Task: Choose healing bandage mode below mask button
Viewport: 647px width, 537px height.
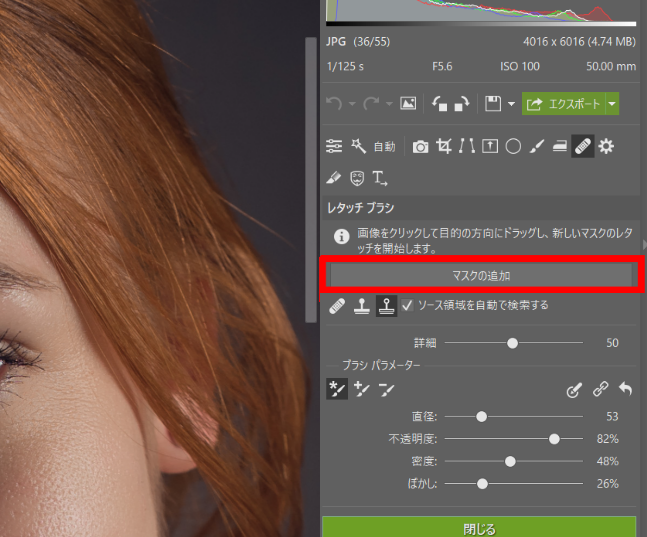Action: point(337,306)
